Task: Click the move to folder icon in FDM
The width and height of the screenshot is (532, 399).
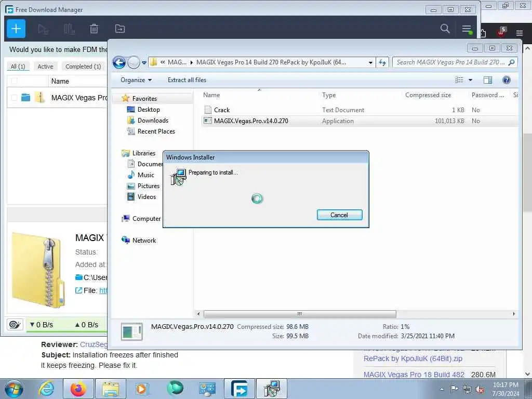Action: click(x=120, y=29)
